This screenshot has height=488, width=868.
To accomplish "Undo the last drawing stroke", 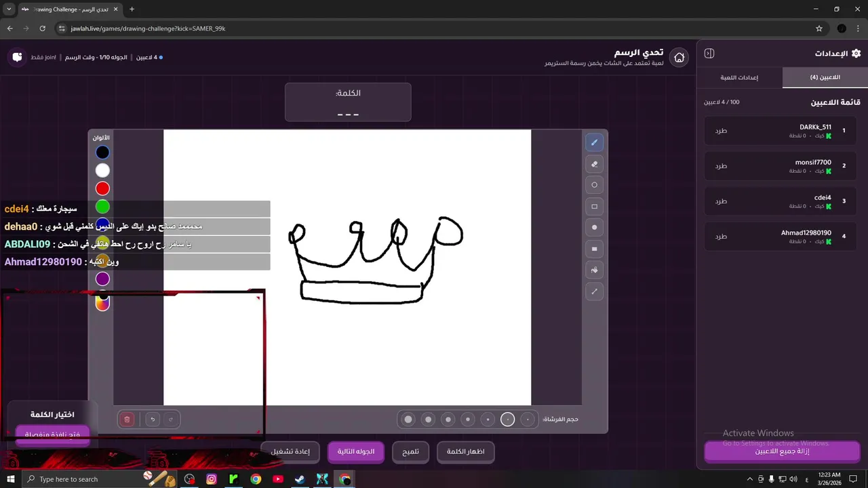I will [x=153, y=420].
